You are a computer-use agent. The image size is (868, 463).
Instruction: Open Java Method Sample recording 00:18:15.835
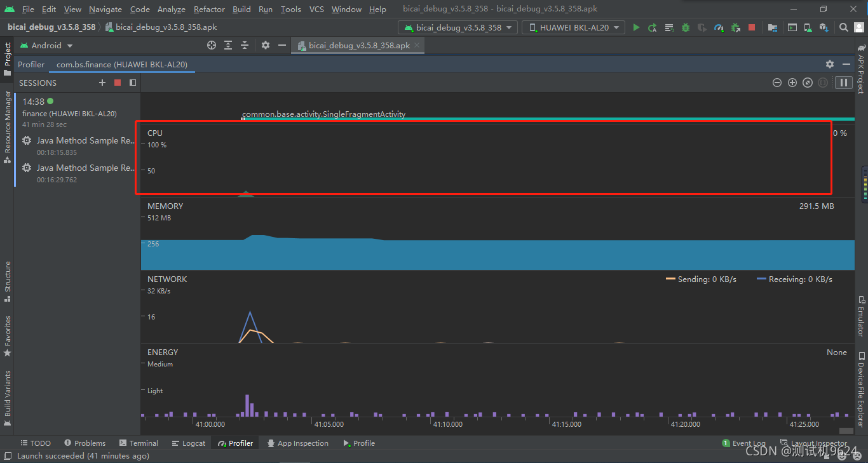77,146
